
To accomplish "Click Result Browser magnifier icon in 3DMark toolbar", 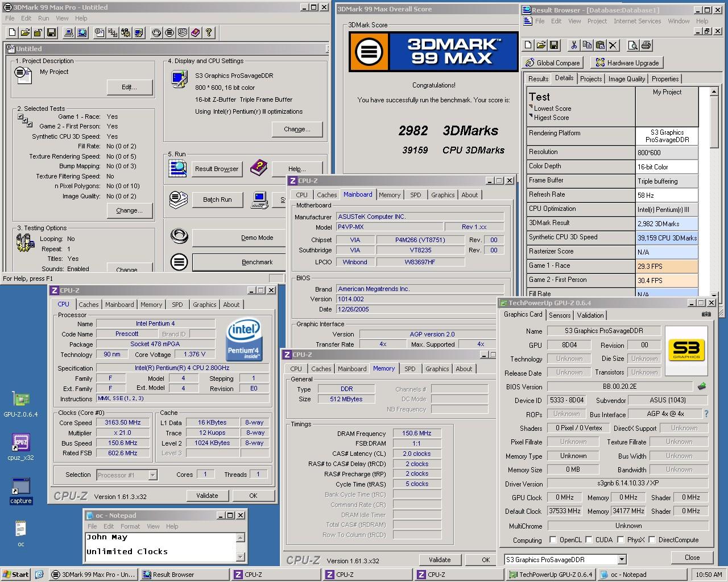I will pos(82,32).
